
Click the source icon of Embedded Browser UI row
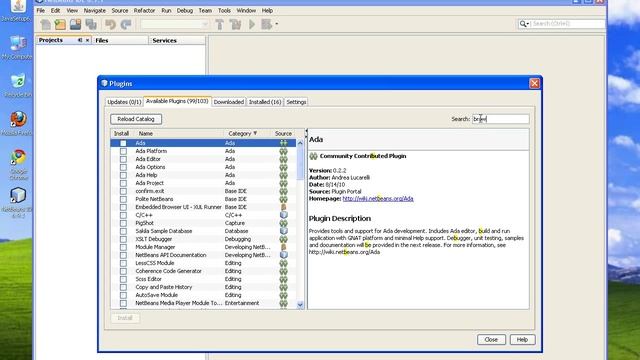(283, 207)
